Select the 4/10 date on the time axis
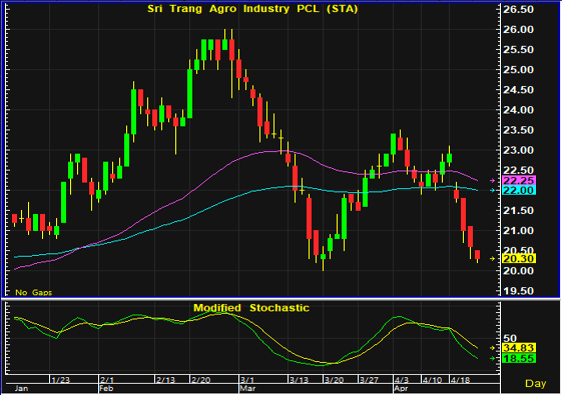Screen dimensions: 562x395 point(432,380)
